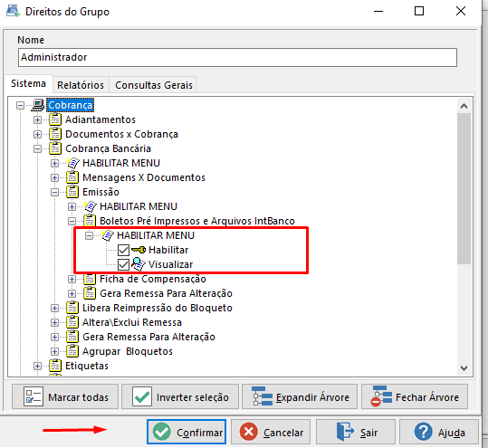Image resolution: width=488 pixels, height=448 pixels.
Task: Select the Cobrança root tree item
Action: point(70,105)
